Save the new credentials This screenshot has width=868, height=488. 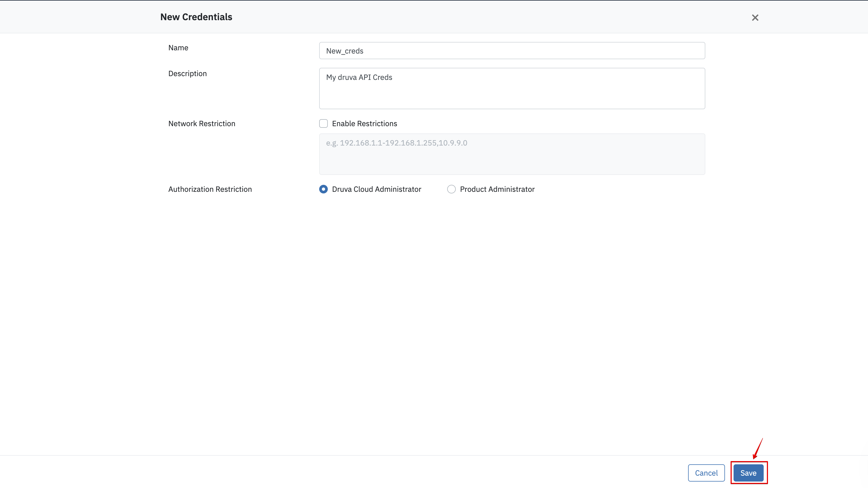(748, 473)
